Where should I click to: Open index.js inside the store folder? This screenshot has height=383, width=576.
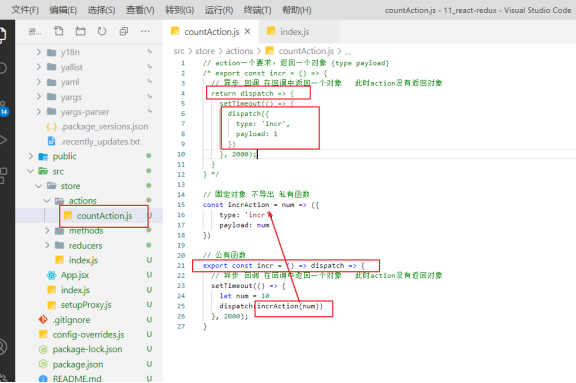tap(89, 260)
